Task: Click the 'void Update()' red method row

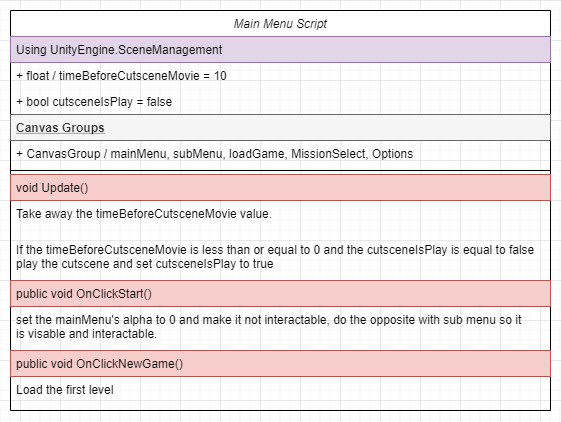Action: (280, 188)
